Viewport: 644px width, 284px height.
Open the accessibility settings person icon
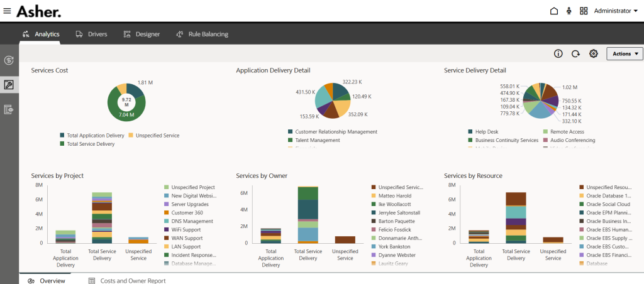pos(569,11)
